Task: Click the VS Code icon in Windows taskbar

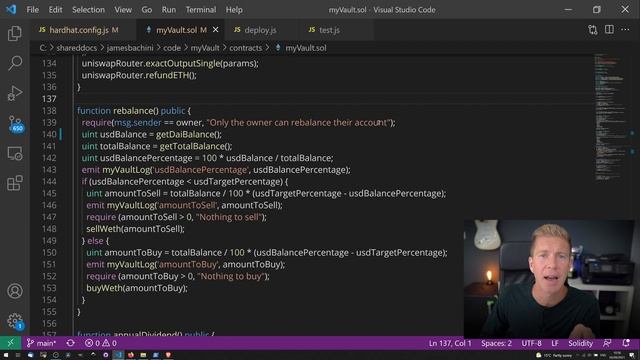Action: click(x=118, y=355)
